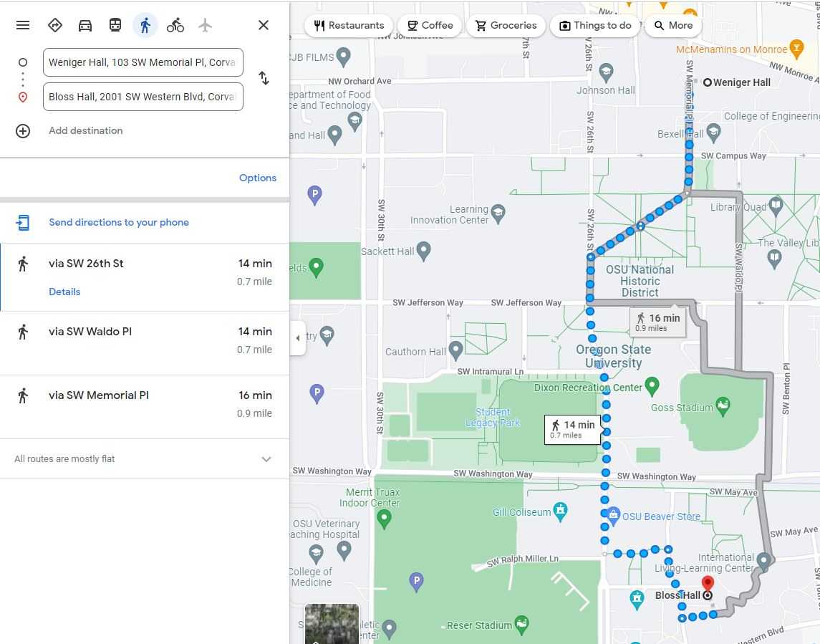Screen dimensions: 820x644
Task: Open the Street View thumbnail
Action: tap(332, 624)
